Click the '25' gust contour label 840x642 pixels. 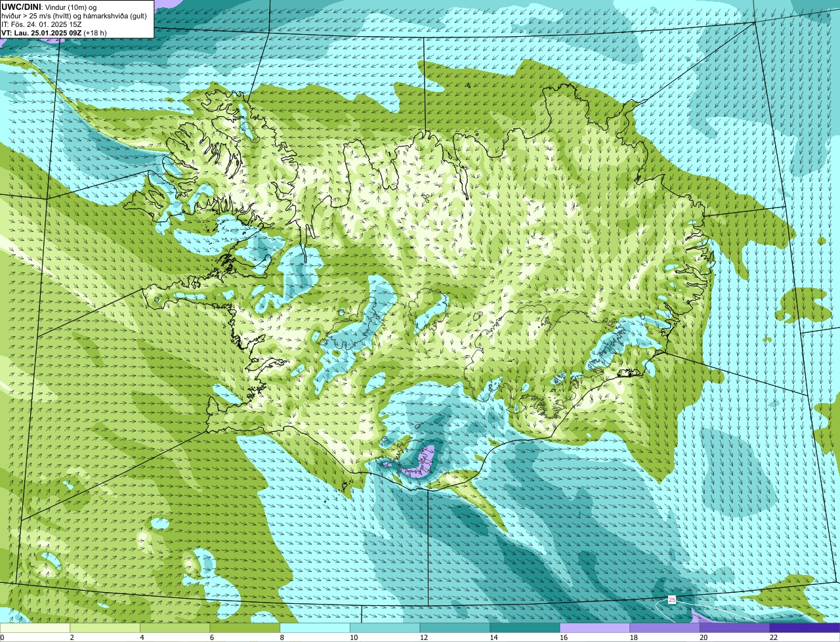[672, 599]
